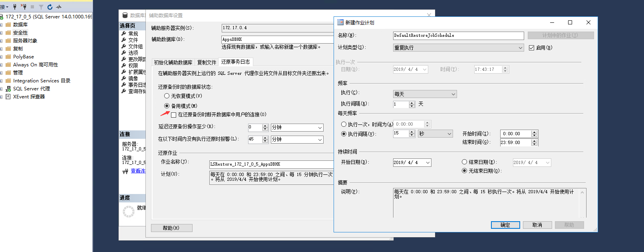644x252 pixels.
Task: Click the 辅助服务器实例 field 172.17.0.4
Action: point(278,28)
